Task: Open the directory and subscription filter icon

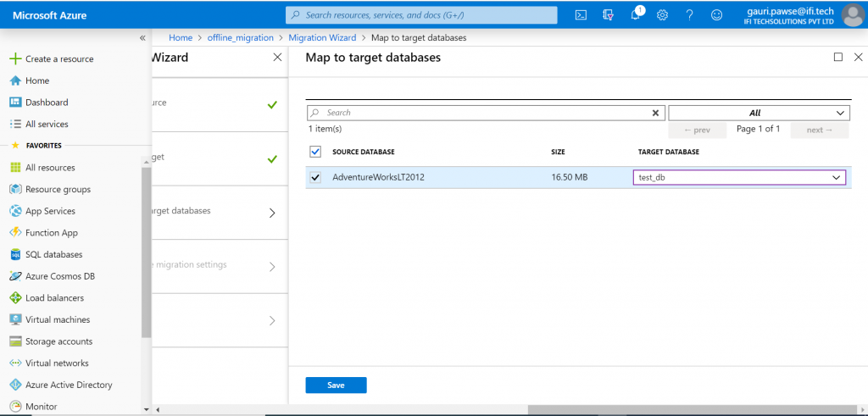Action: click(x=608, y=15)
